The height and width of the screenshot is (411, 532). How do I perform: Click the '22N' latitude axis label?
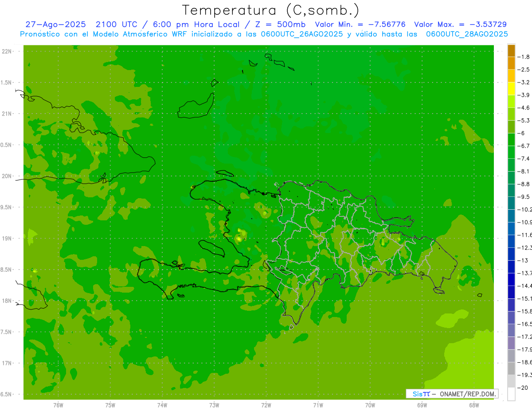click(x=7, y=51)
